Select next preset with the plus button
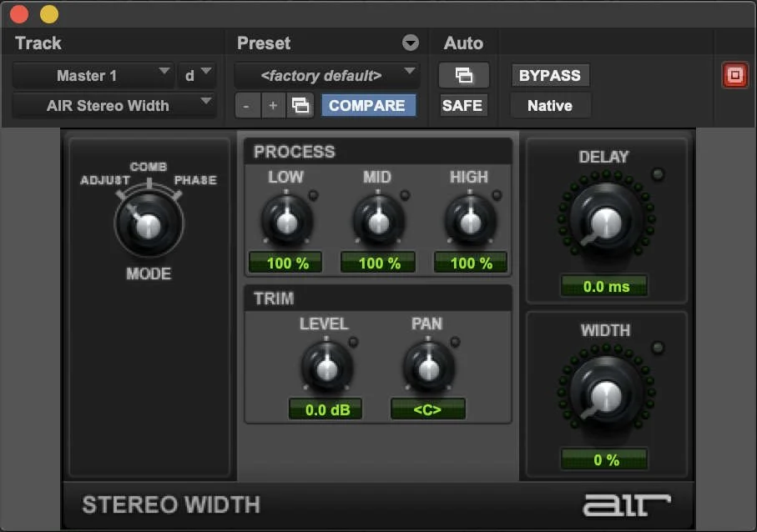757x532 pixels. [x=273, y=105]
